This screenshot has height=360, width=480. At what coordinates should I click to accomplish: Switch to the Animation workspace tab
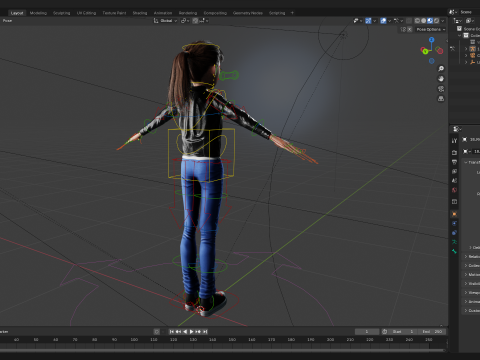[163, 13]
